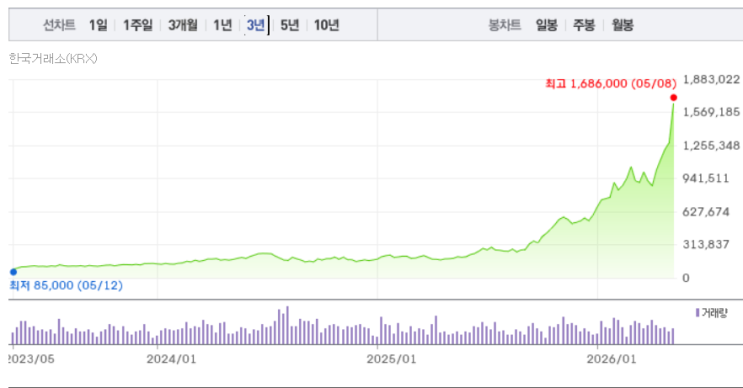
Task: Open the 주봉 candlestick chart
Action: 584,25
